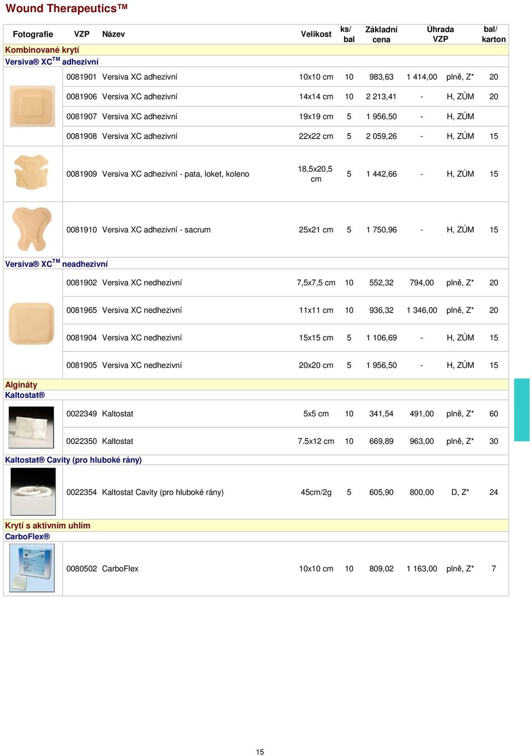532x756 pixels.
Task: Click 'Versiva XC adhezivní - sacrum' name
Action: pos(156,229)
